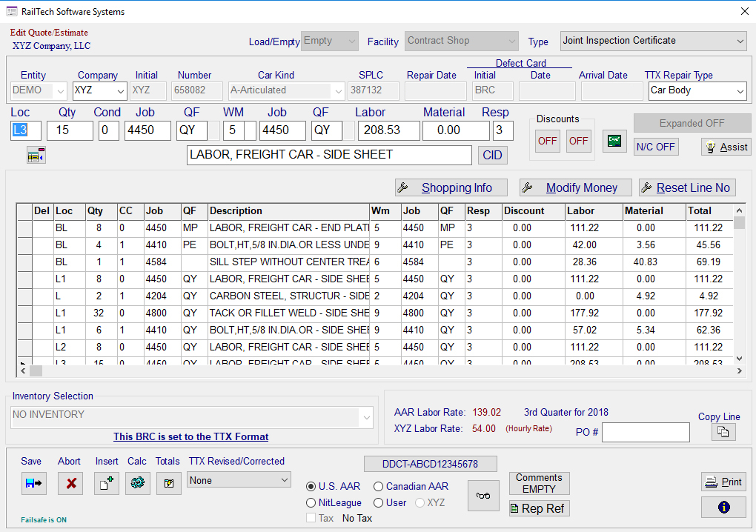Image resolution: width=756 pixels, height=532 pixels.
Task: Close the RailTech Software Systems window
Action: tap(744, 11)
